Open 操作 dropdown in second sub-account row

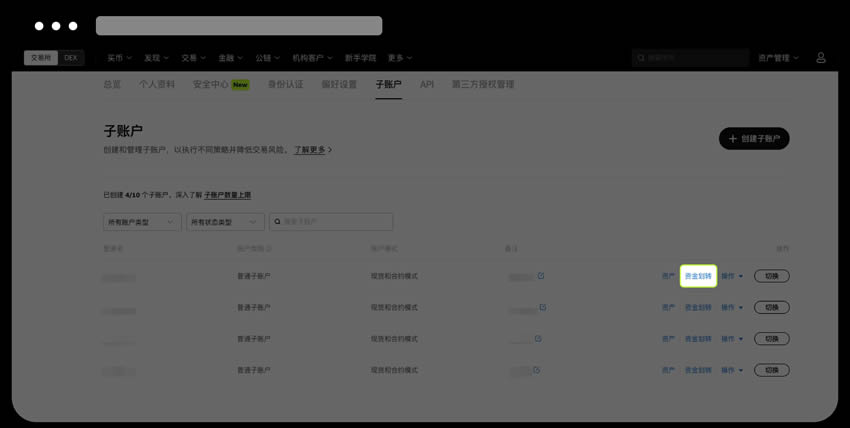[x=732, y=308]
